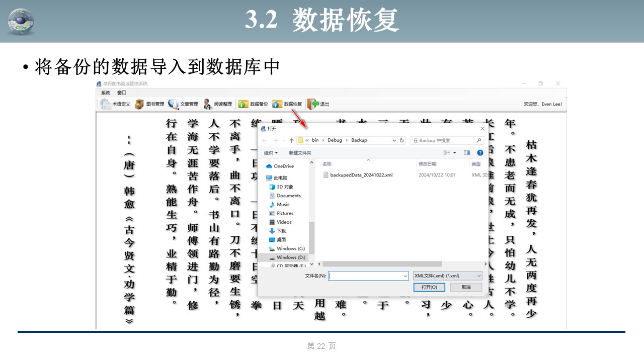
Task: Click the 取消 button
Action: [x=466, y=287]
